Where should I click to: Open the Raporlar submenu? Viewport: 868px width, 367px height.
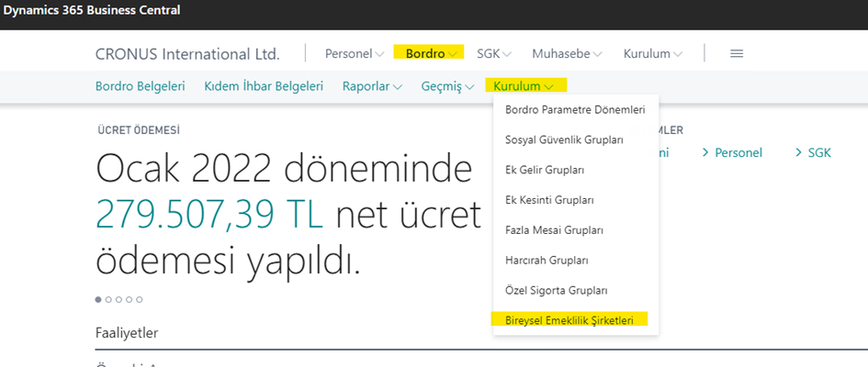372,86
